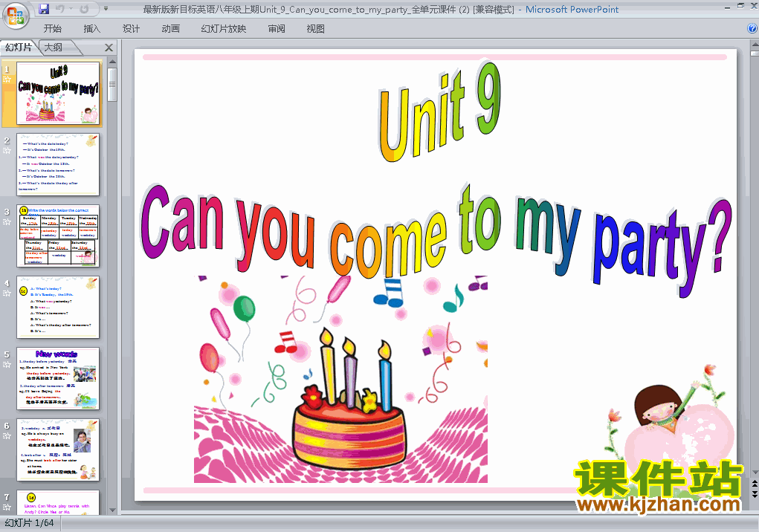The height and width of the screenshot is (532, 759).
Task: Click animation star icon beside slide 2
Action: [7, 151]
